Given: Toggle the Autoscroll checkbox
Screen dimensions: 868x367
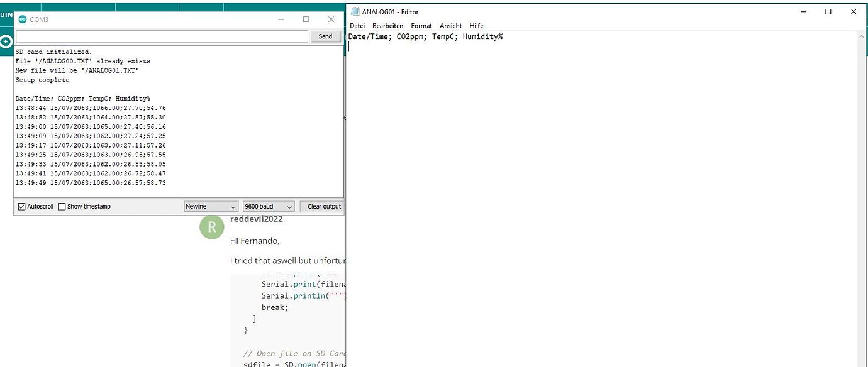Looking at the screenshot, I should coord(22,206).
